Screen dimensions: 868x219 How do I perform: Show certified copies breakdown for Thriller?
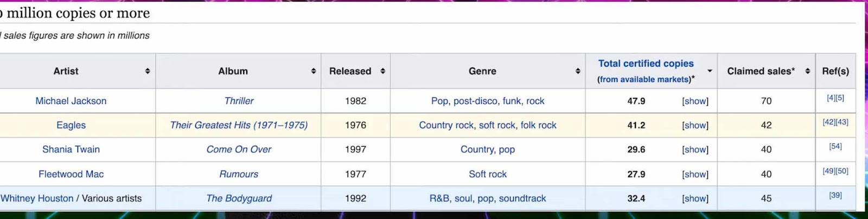click(x=695, y=101)
